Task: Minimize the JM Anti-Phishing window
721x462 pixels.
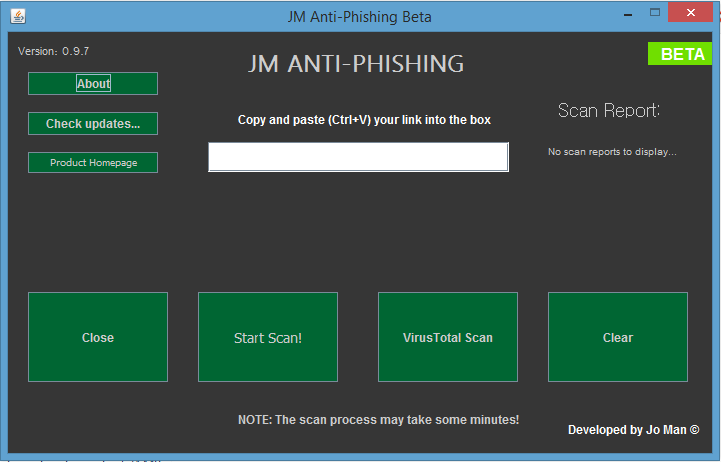Action: coord(628,15)
